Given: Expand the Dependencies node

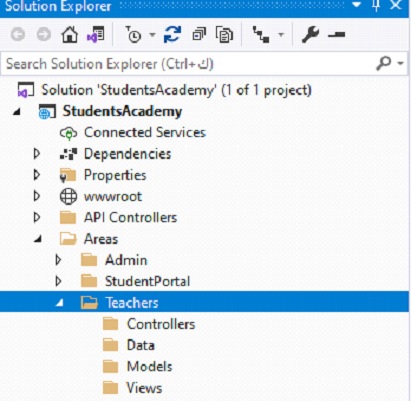Looking at the screenshot, I should 37,154.
